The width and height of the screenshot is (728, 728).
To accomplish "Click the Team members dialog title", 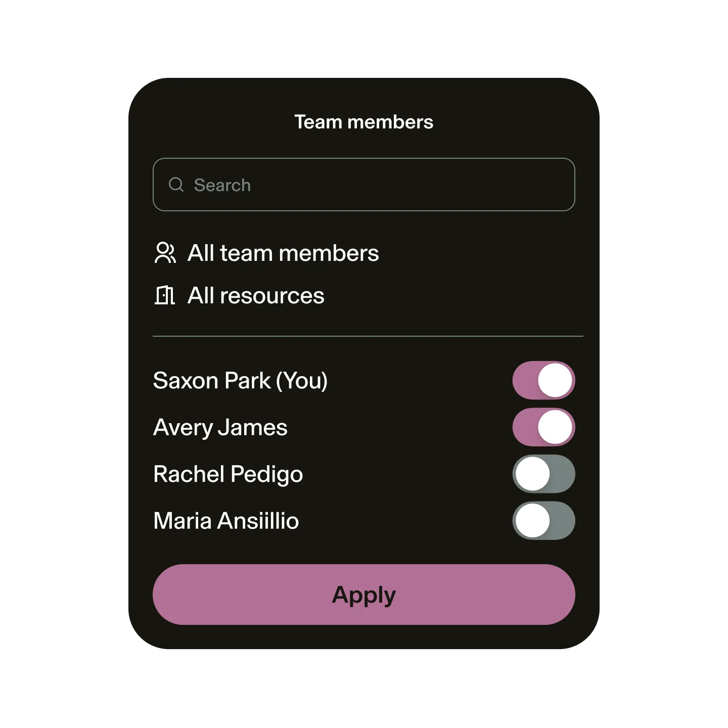I will coord(364,121).
